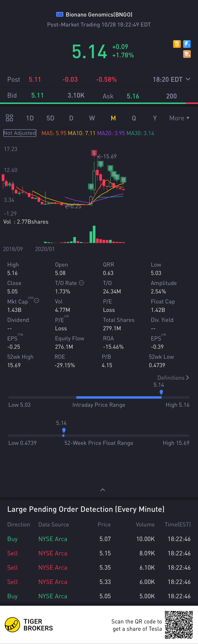Click the blue lightning bolt badge icon
The height and width of the screenshot is (644, 198).
tap(187, 44)
